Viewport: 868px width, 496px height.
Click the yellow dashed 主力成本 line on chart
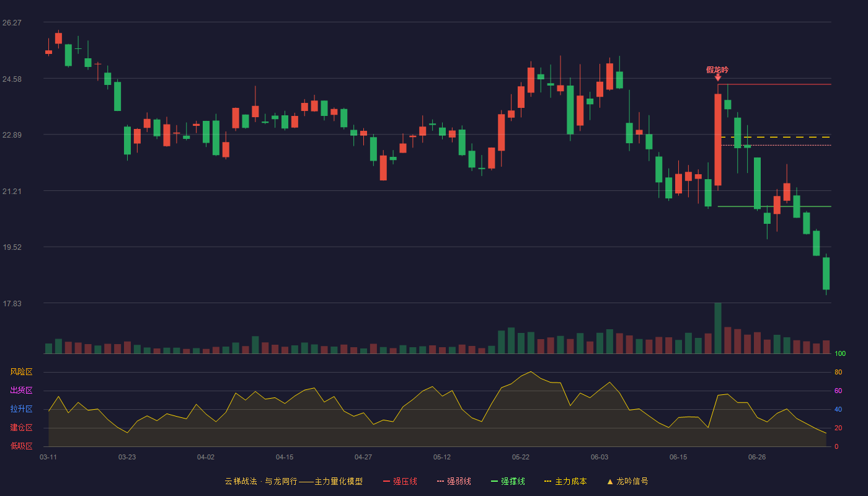point(775,137)
